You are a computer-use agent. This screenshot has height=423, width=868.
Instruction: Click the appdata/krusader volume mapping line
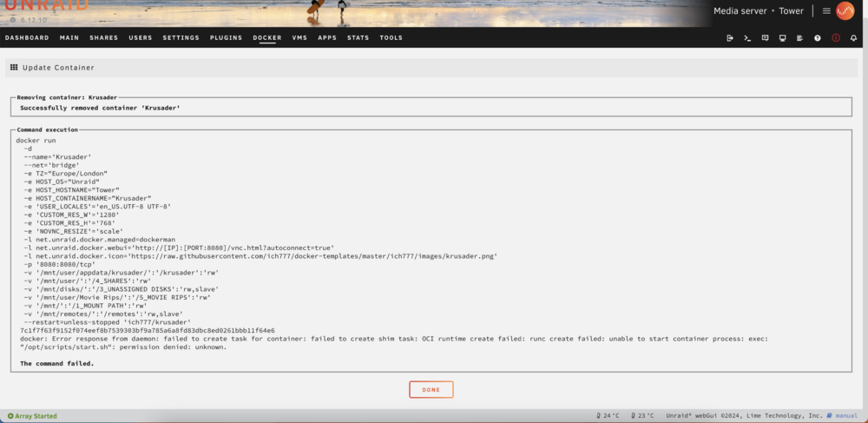click(122, 273)
